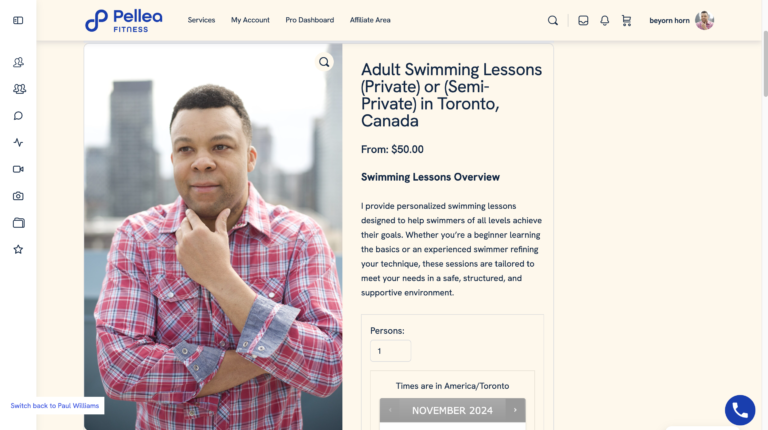Open the video camera icon in sidebar
Screen dimensions: 768x430
(18, 169)
